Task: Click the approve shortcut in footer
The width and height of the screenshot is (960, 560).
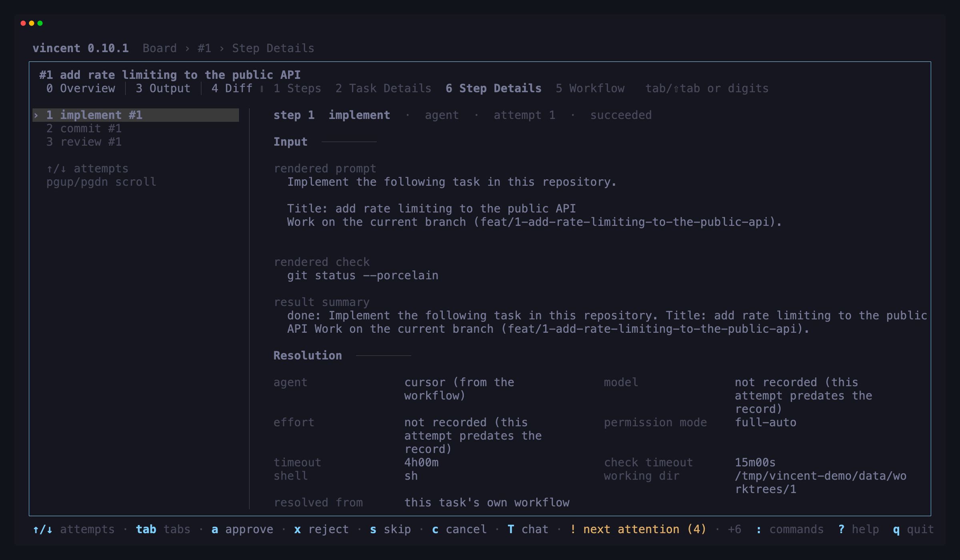Action: 242,530
